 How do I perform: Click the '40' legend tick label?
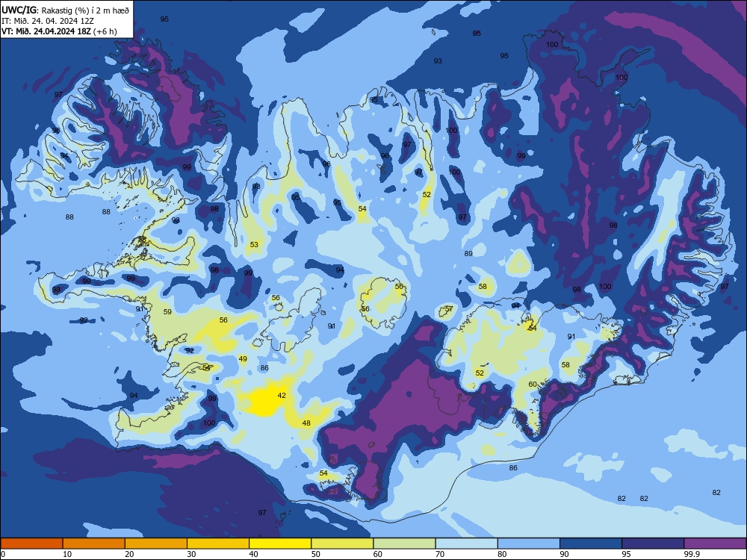point(253,554)
